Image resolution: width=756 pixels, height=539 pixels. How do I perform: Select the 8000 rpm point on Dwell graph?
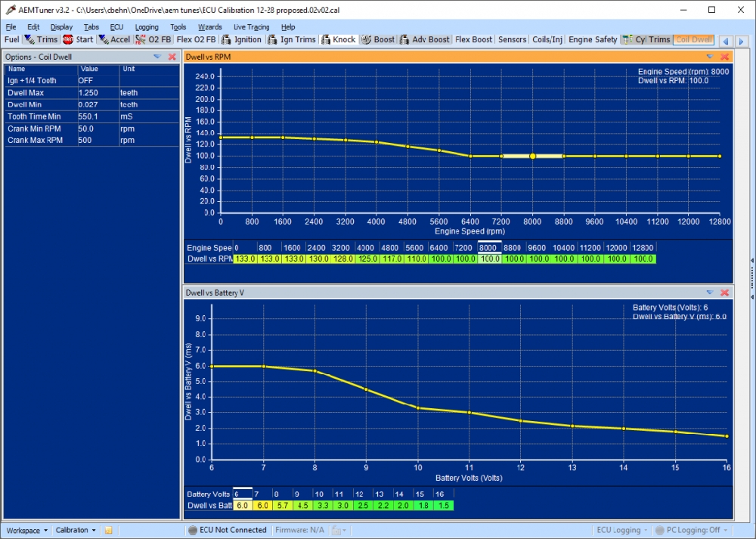tap(532, 156)
